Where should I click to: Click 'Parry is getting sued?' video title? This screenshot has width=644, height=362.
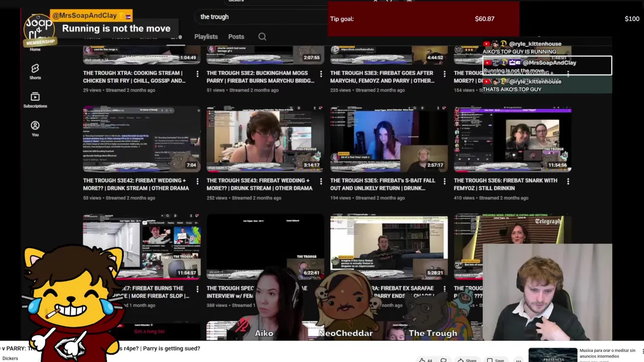(x=172, y=348)
